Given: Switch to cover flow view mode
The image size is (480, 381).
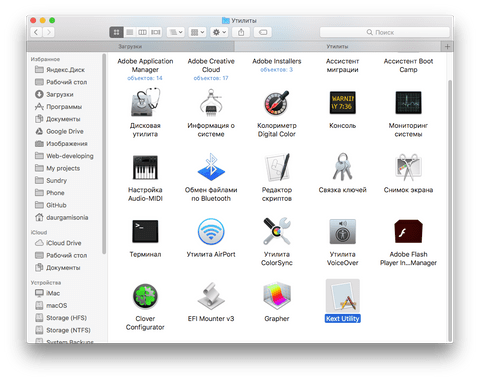Looking at the screenshot, I should 155,32.
